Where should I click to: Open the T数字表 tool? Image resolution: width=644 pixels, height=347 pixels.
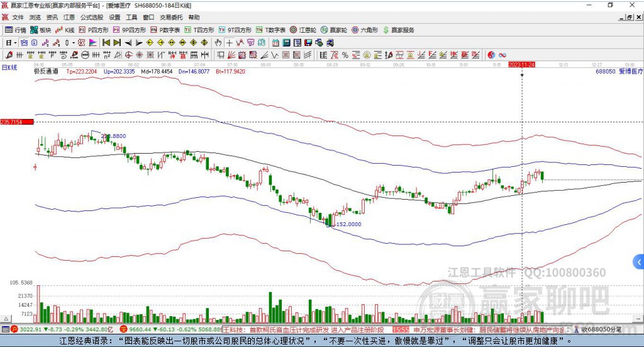click(x=270, y=30)
